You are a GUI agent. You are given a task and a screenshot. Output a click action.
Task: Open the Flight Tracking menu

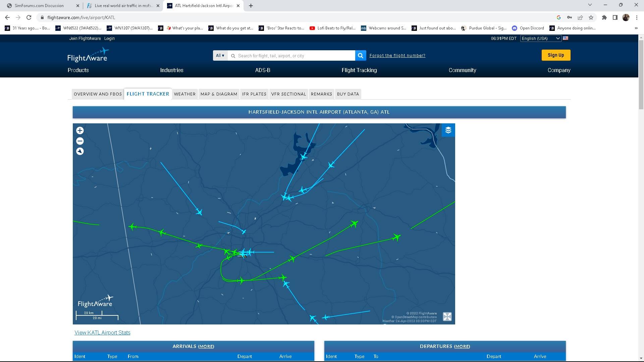[x=359, y=70]
